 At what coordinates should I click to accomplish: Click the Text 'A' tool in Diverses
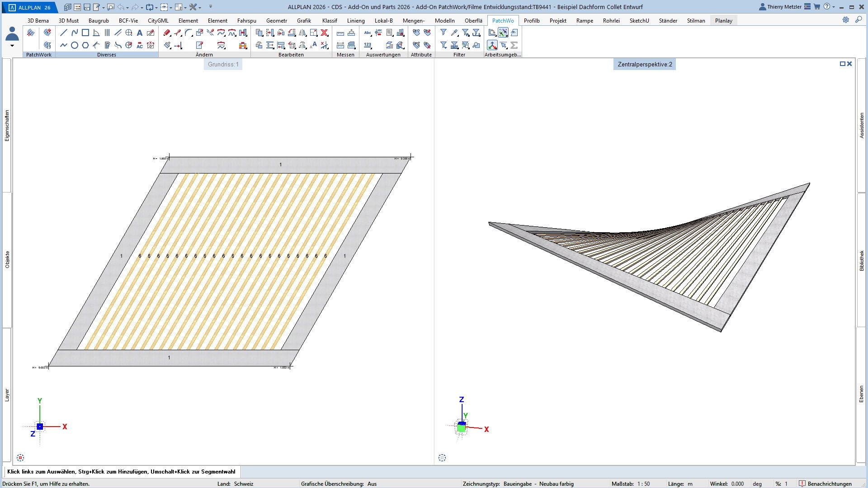tap(140, 33)
